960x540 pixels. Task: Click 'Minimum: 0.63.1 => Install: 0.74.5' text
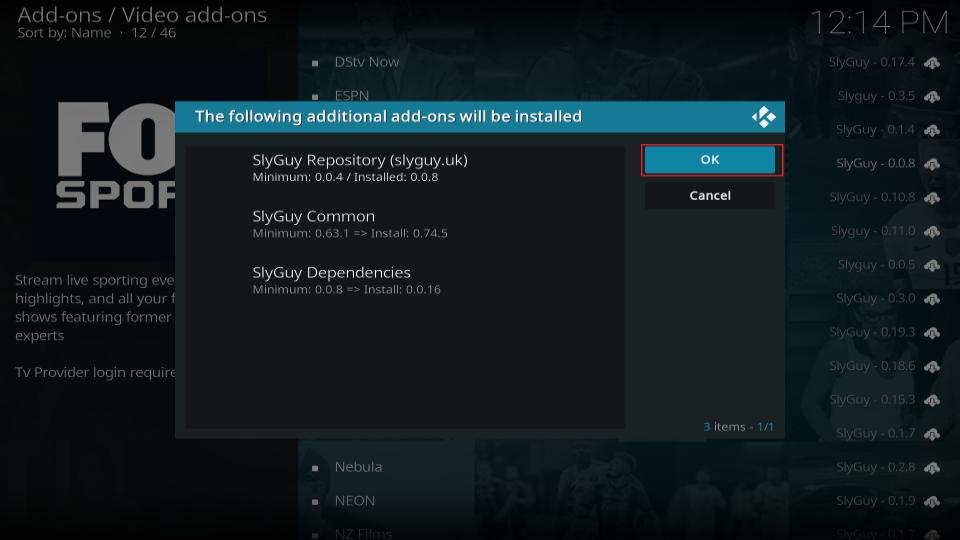(x=350, y=233)
